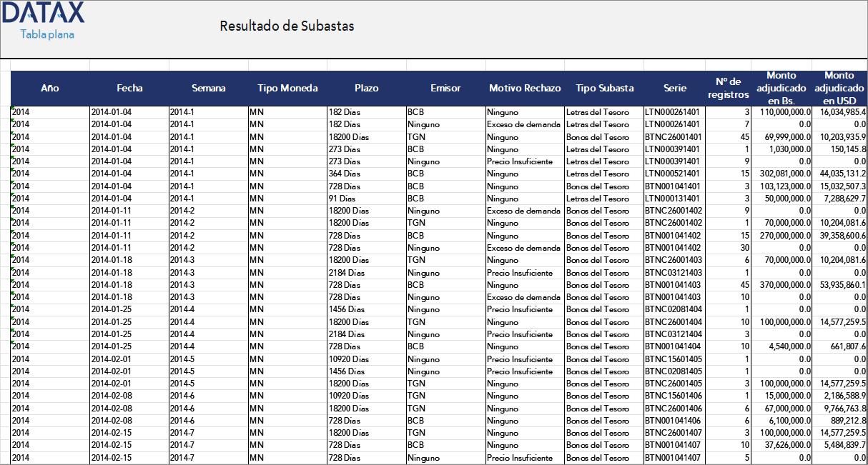Click the Nº de registros column header
This screenshot has height=465, width=868.
click(728, 89)
